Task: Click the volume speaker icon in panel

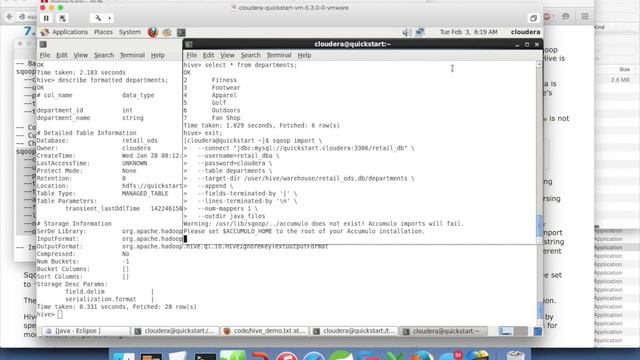Action: (x=407, y=32)
